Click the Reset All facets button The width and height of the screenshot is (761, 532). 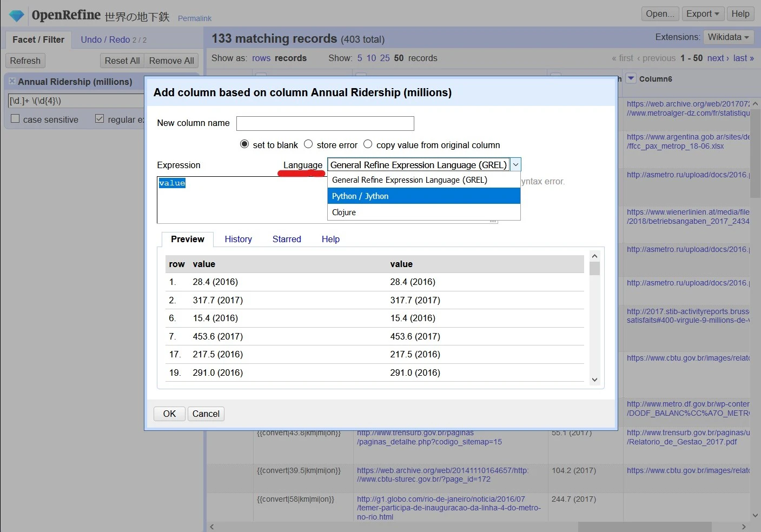[x=122, y=61]
